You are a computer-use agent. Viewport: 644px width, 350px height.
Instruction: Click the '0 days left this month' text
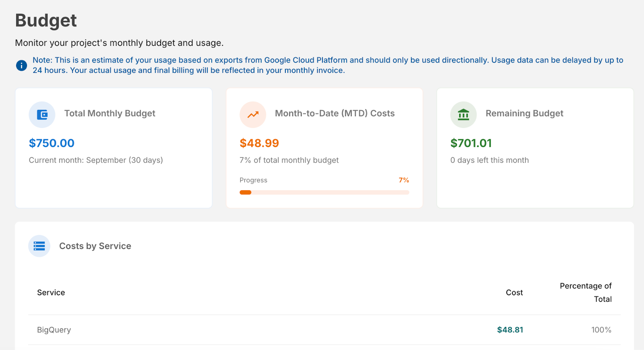[x=489, y=160]
